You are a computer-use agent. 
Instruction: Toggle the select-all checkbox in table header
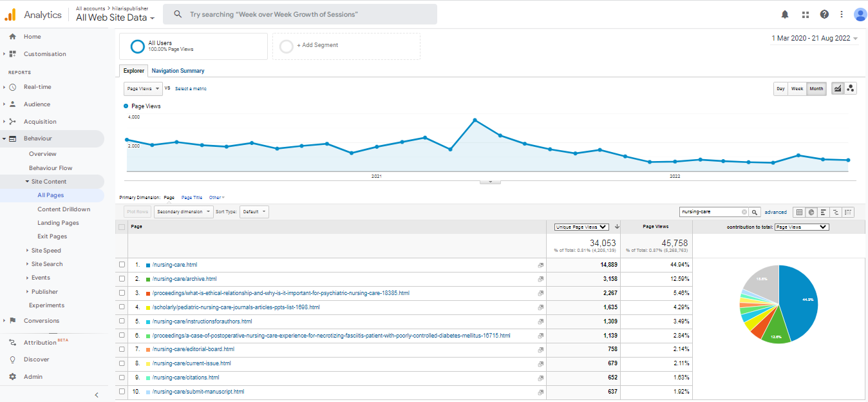[x=122, y=227]
